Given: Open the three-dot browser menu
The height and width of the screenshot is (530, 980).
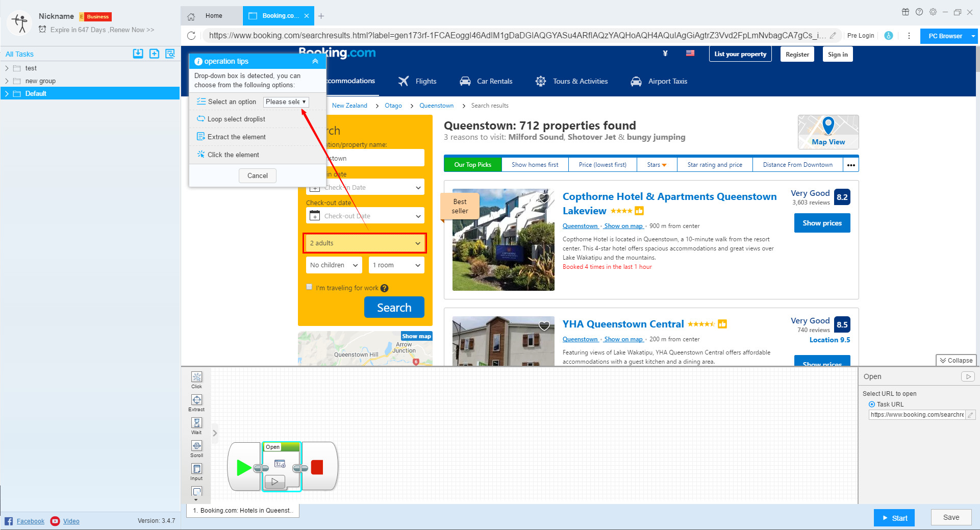Looking at the screenshot, I should click(909, 36).
